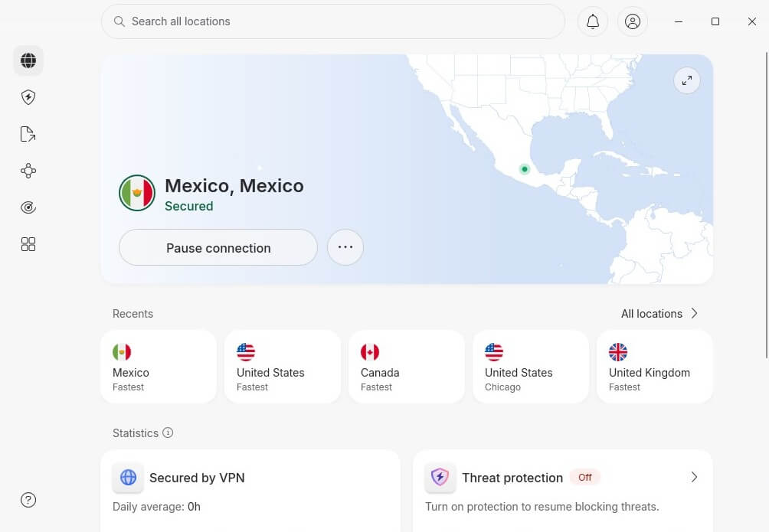This screenshot has width=769, height=532.
Task: Connect to recent Canada Fastest
Action: 407,367
